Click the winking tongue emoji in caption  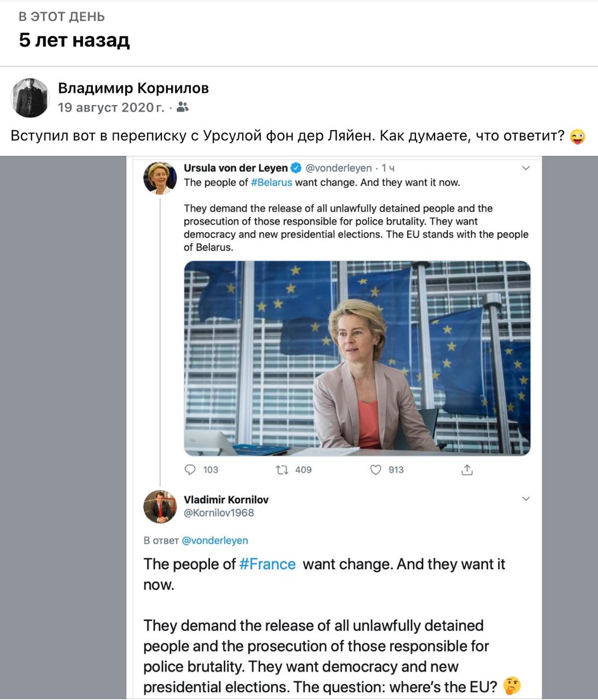[577, 136]
